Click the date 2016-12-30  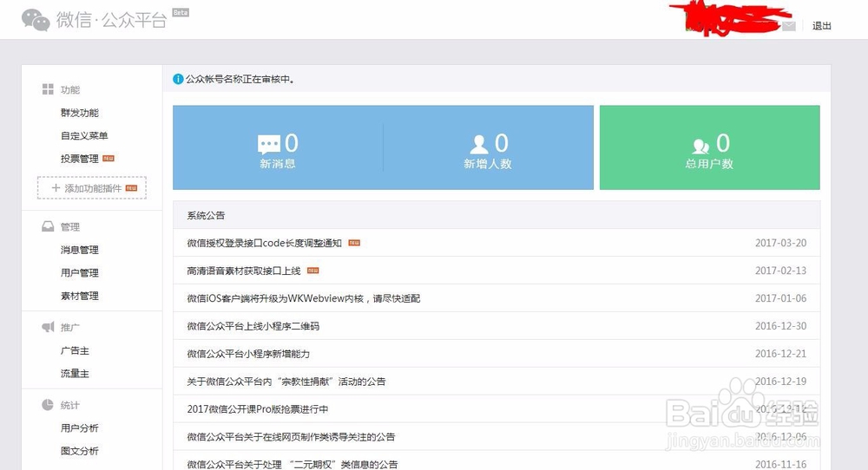tap(780, 326)
